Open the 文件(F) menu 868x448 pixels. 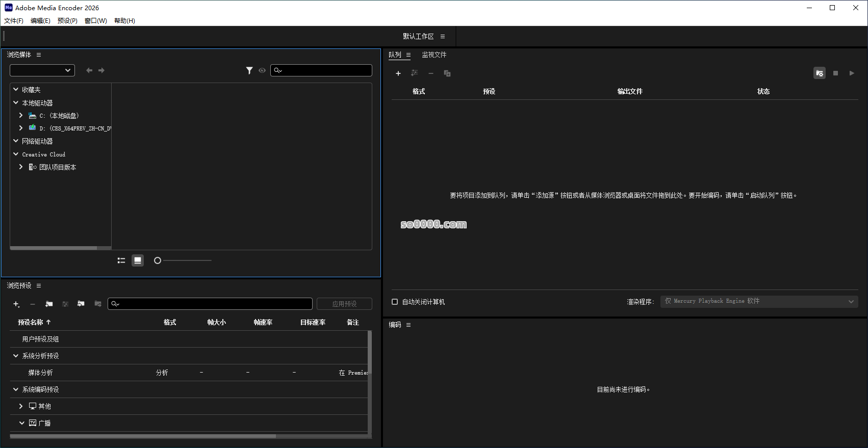14,21
